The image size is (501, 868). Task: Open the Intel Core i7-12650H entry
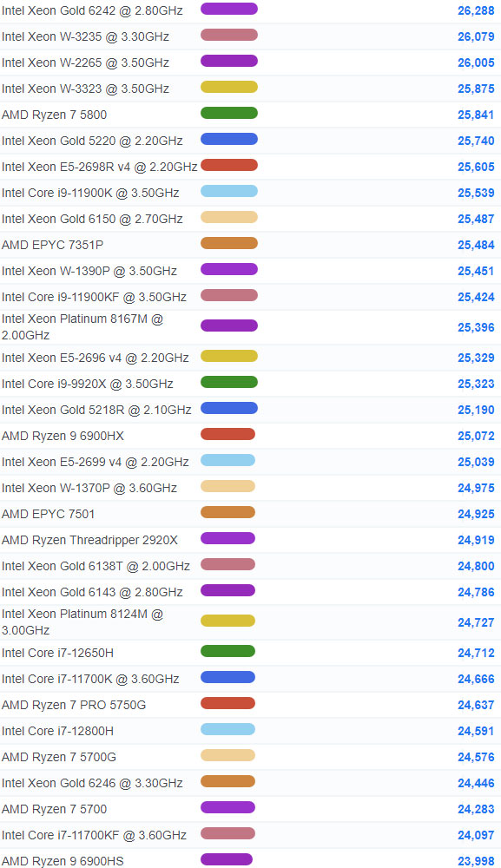(x=57, y=653)
